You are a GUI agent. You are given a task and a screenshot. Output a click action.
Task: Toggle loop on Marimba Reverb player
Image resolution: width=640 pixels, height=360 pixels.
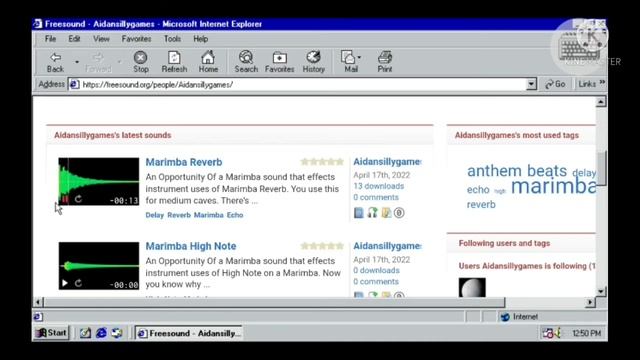click(78, 199)
